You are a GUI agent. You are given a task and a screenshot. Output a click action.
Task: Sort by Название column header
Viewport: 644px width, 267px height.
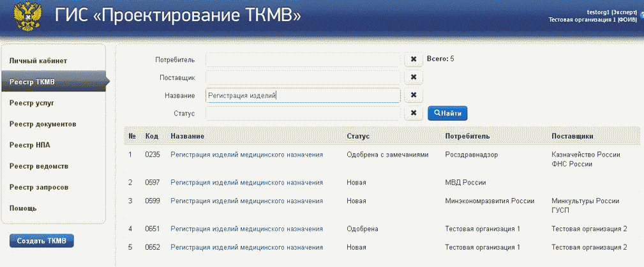click(187, 136)
